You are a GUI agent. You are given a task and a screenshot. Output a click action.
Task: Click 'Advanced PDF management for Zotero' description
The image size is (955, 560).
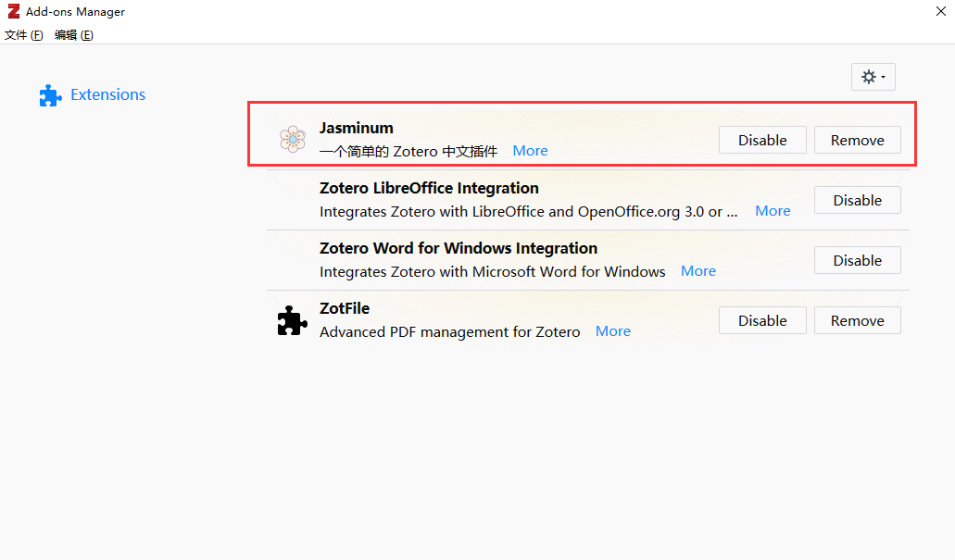tap(449, 331)
